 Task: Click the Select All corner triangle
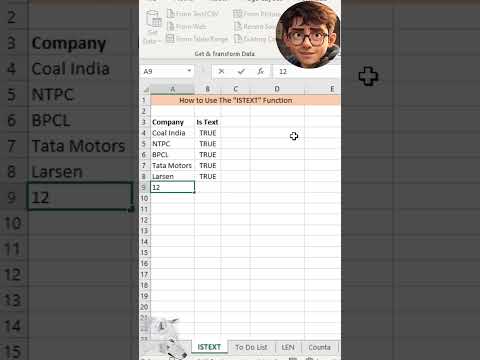point(146,89)
